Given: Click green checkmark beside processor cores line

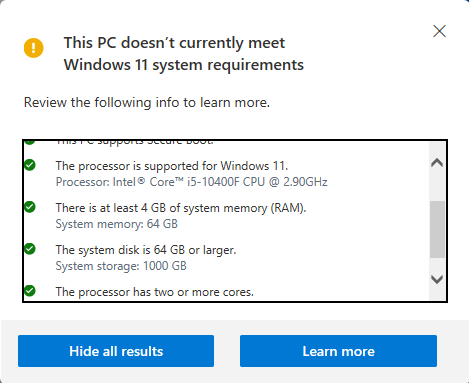Looking at the screenshot, I should point(30,291).
